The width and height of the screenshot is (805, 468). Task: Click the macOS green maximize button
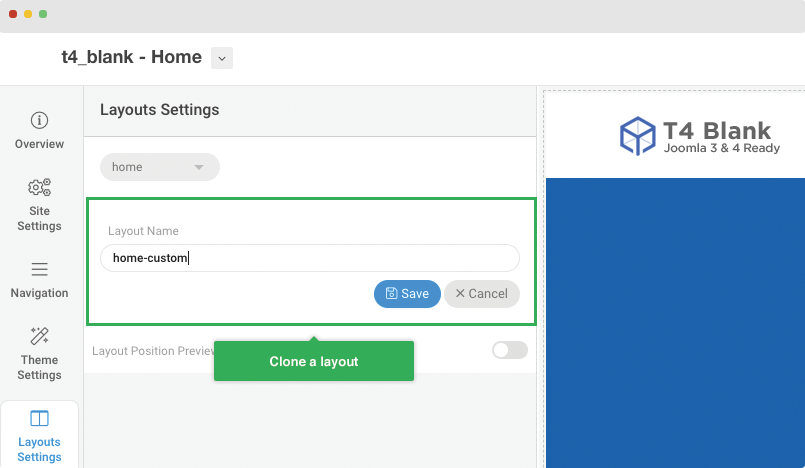[43, 14]
